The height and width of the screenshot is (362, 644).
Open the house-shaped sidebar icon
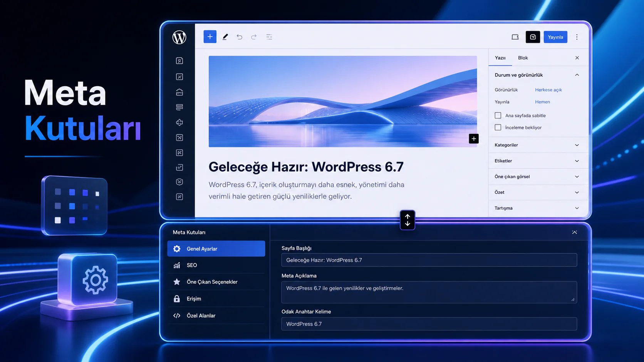(179, 92)
